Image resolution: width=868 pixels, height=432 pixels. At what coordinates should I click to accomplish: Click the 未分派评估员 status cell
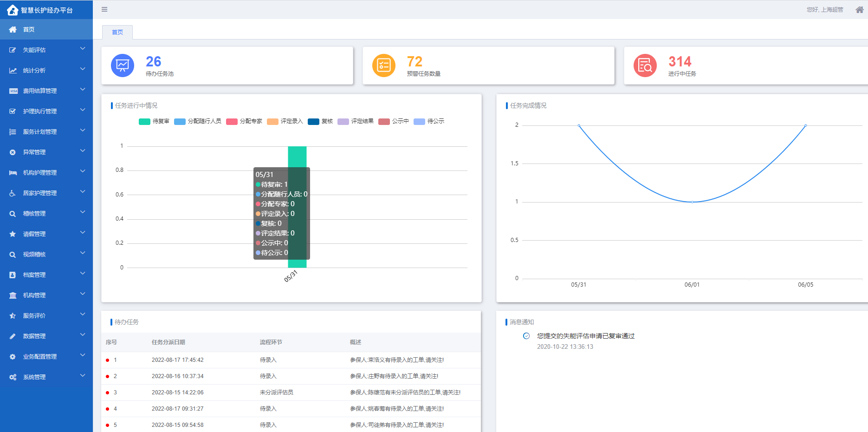277,393
